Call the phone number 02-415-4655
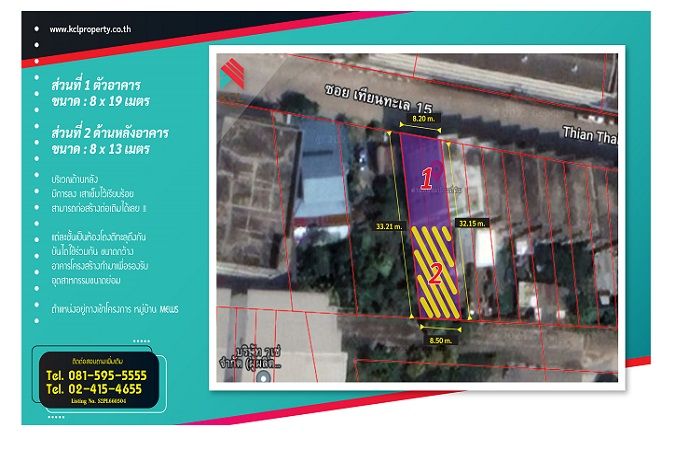Viewport: 675px width, 450px height. pyautogui.click(x=95, y=390)
